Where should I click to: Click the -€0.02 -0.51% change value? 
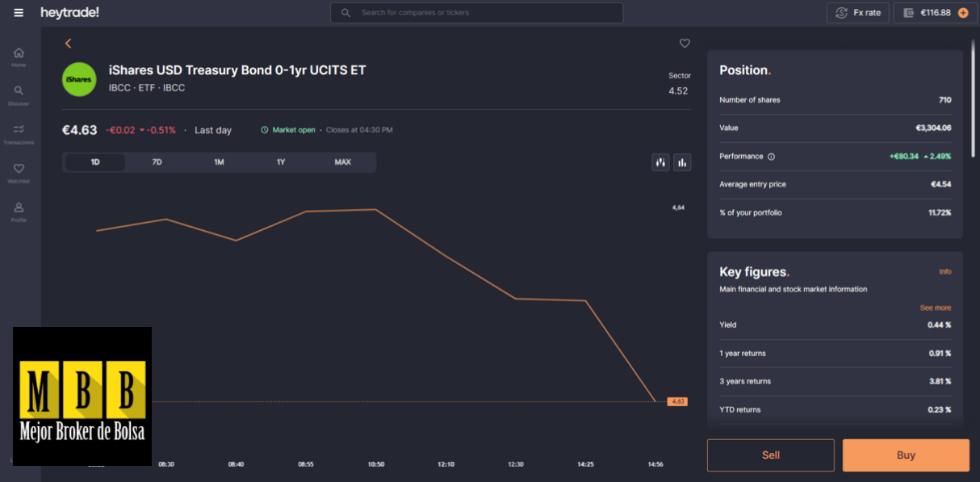[140, 130]
